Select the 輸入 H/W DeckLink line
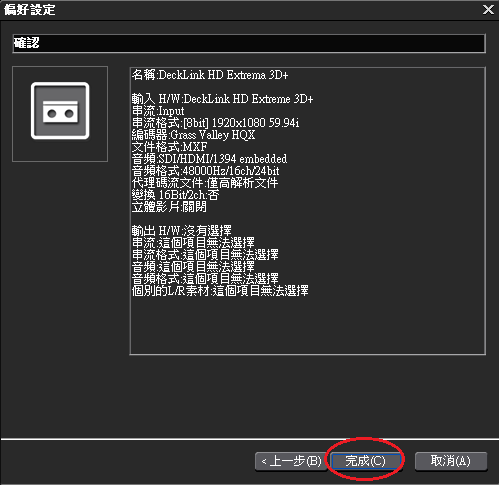 [222, 99]
